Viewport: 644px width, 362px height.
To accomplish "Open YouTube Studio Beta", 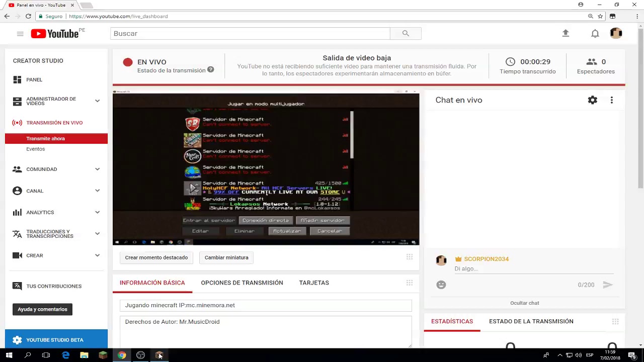I will point(56,340).
